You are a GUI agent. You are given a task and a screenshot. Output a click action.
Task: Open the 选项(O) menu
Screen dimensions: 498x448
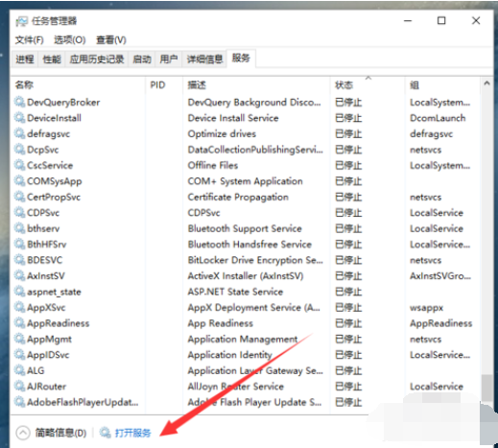(70, 40)
